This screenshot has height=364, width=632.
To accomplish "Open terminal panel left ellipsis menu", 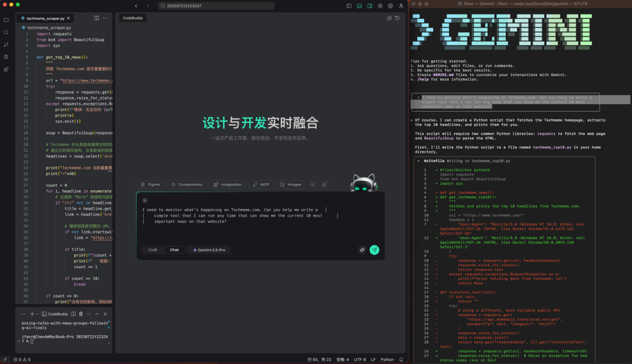I will click(23, 314).
